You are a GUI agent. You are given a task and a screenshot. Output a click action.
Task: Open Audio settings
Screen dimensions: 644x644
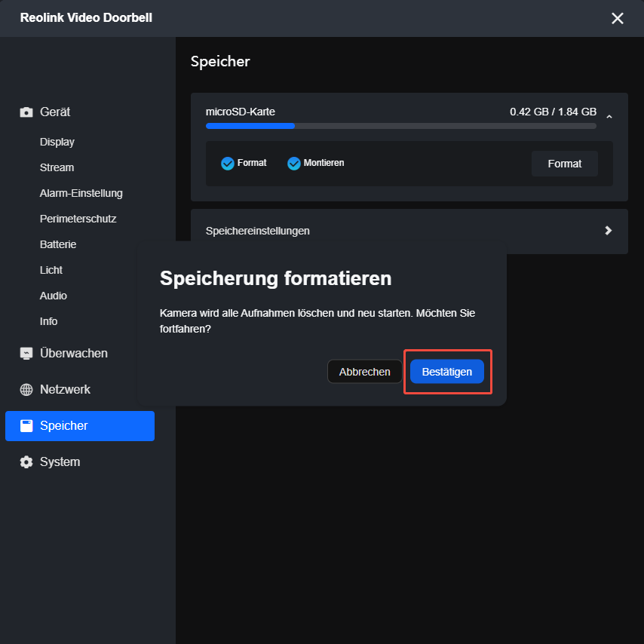pyautogui.click(x=53, y=296)
